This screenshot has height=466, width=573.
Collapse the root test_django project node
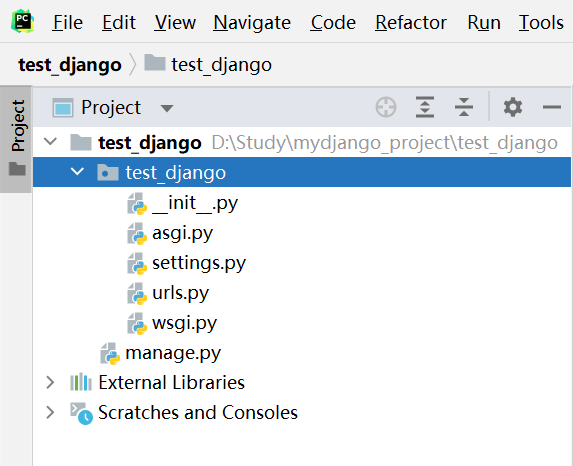[x=50, y=141]
